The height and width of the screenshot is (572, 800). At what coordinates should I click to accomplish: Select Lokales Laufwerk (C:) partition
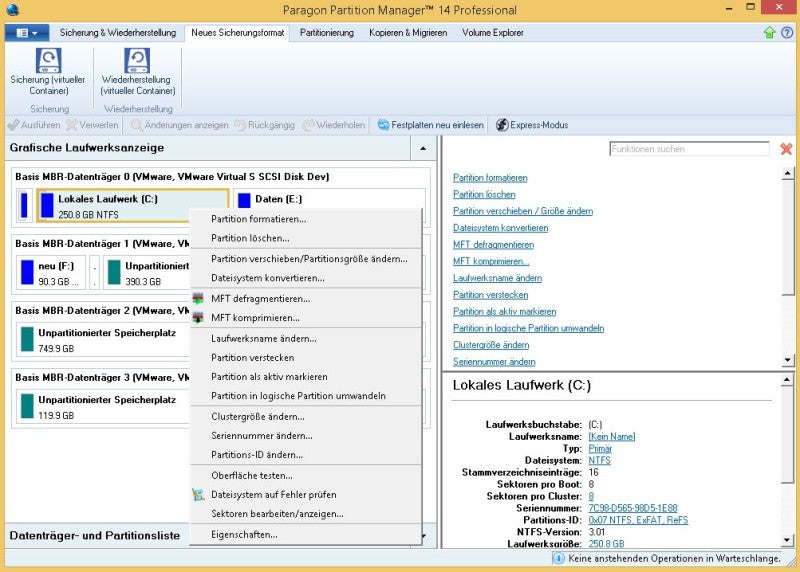pos(133,206)
